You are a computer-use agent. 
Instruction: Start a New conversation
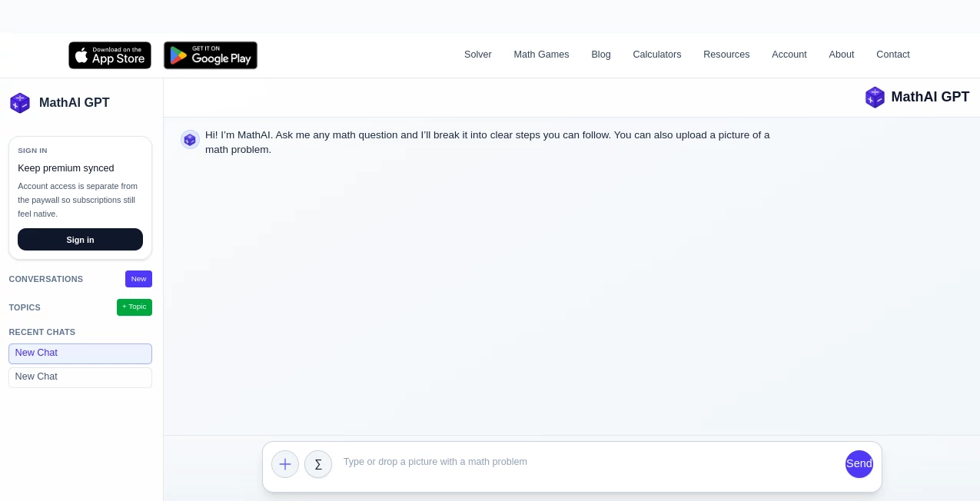point(138,279)
